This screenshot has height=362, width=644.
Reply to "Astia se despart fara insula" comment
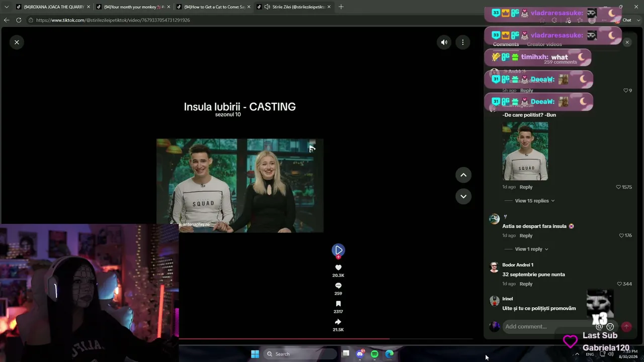pyautogui.click(x=526, y=235)
